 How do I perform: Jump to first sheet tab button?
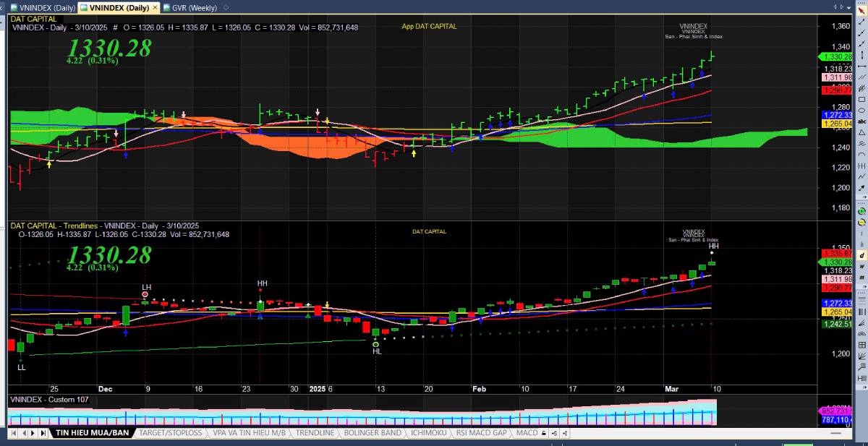pyautogui.click(x=14, y=433)
